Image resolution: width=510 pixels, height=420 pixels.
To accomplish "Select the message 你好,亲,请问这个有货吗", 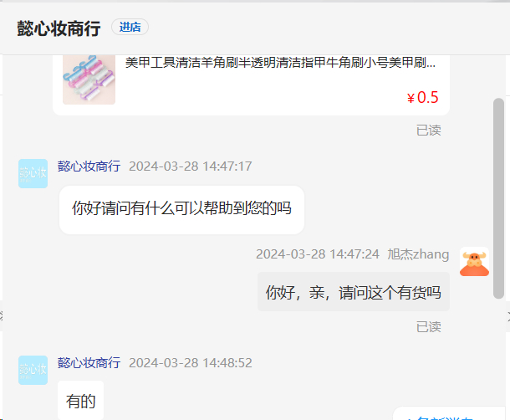I will (354, 292).
